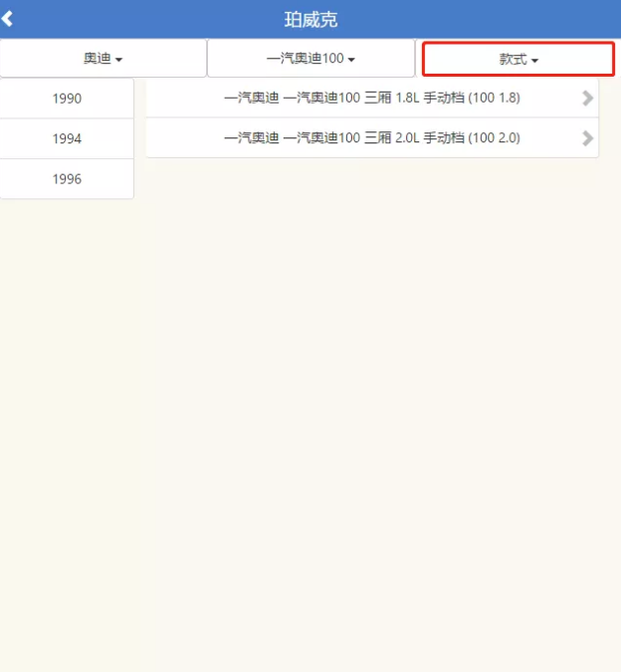The height and width of the screenshot is (672, 621).
Task: Open the 奥迪 brand dropdown
Action: point(103,59)
